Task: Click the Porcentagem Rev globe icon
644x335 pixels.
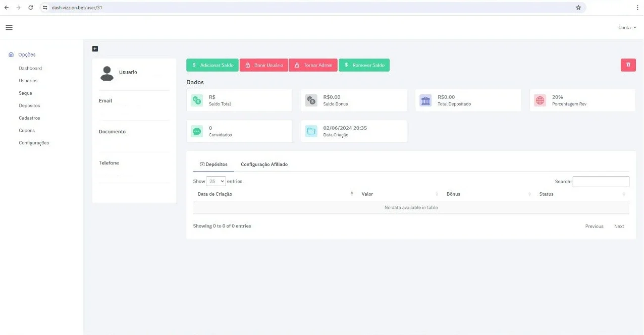Action: tap(540, 100)
